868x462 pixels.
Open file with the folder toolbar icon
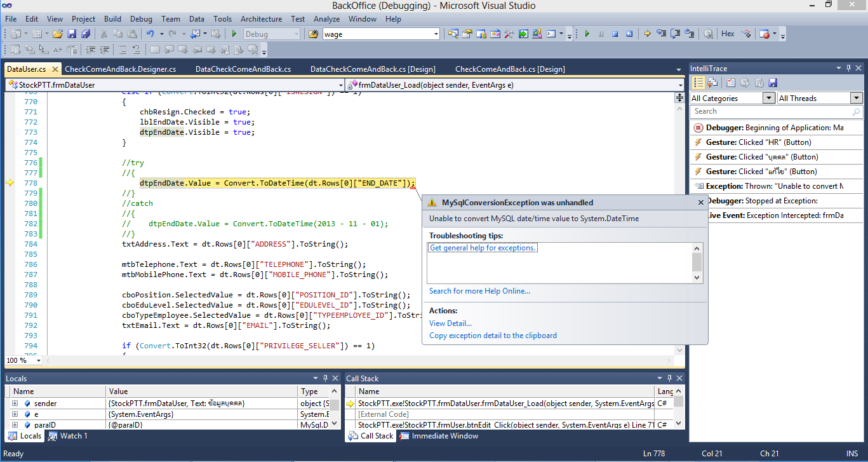pyautogui.click(x=58, y=34)
